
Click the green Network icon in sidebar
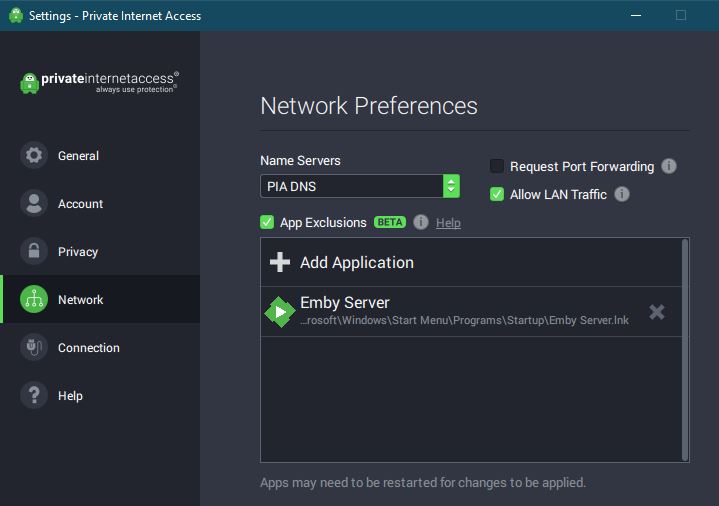pos(34,300)
